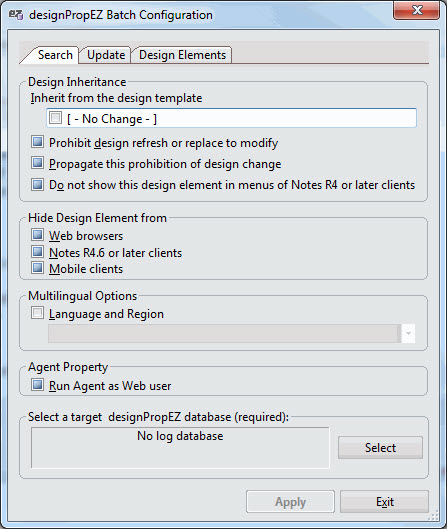Check the Language and Region option
Viewport: 447px width, 529px height.
[x=37, y=313]
